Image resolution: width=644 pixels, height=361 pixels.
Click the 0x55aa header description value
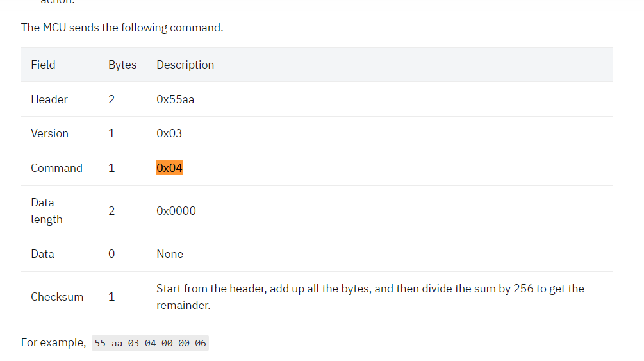tap(176, 99)
